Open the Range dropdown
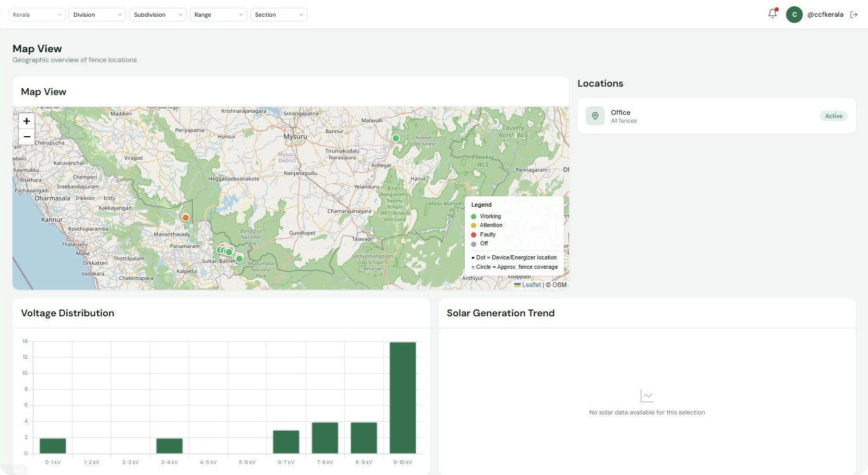The image size is (868, 475). 219,15
